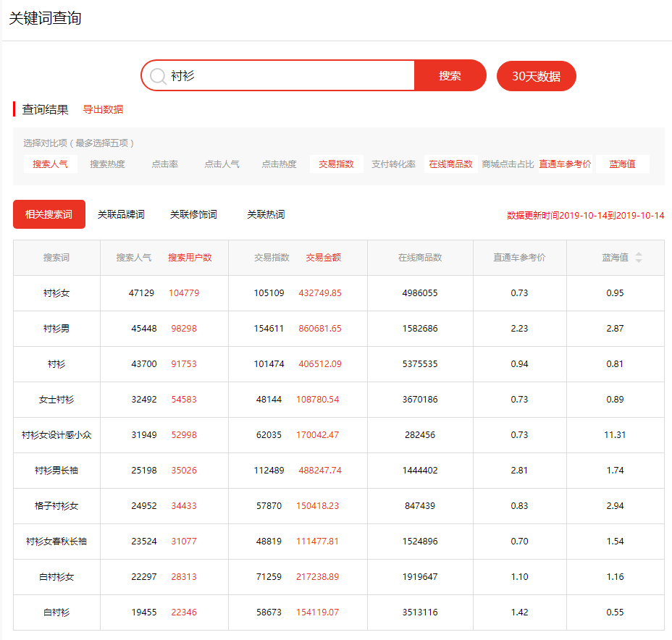The image size is (672, 640).
Task: Click the 在线商品数 value 3513116
Action: (420, 612)
